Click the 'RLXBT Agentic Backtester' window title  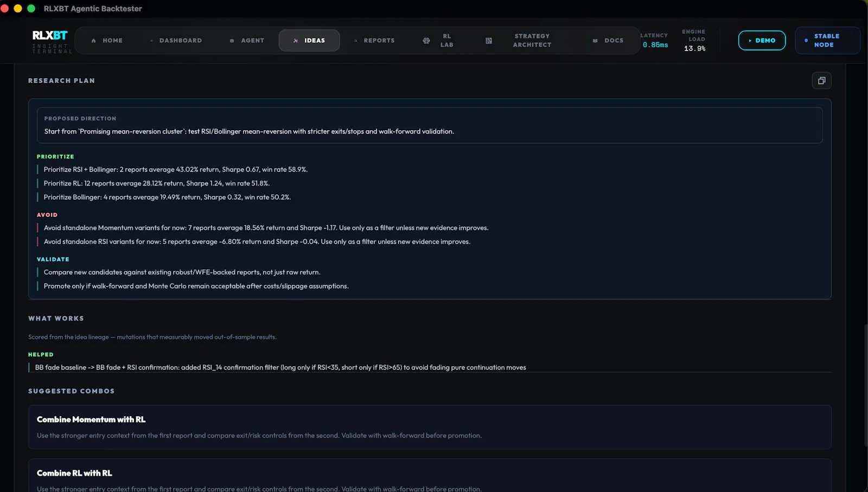click(x=93, y=9)
